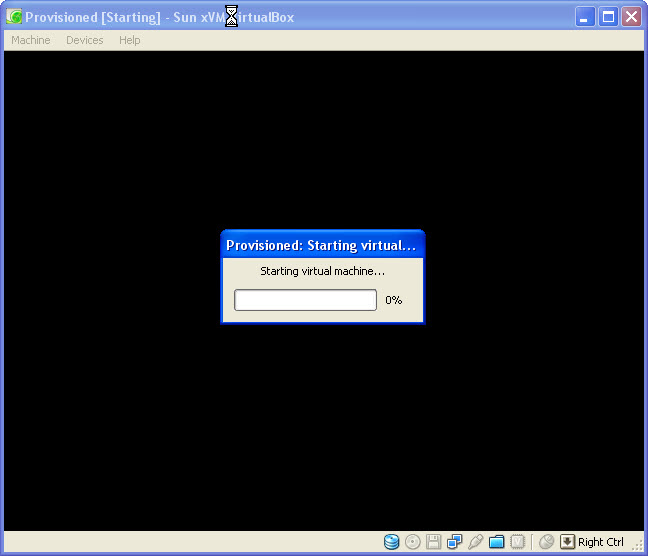The width and height of the screenshot is (648, 556).
Task: Click the window resize grip
Action: 638,546
